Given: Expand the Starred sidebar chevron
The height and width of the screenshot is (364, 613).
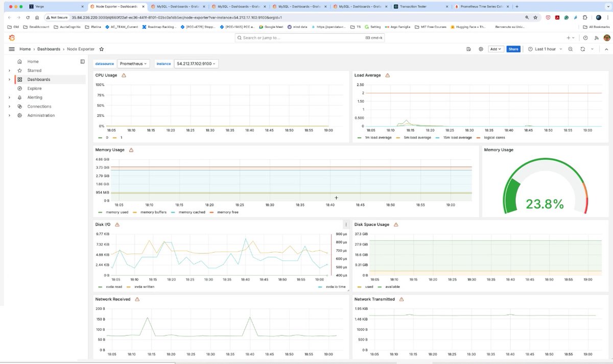Looking at the screenshot, I should pyautogui.click(x=9, y=70).
